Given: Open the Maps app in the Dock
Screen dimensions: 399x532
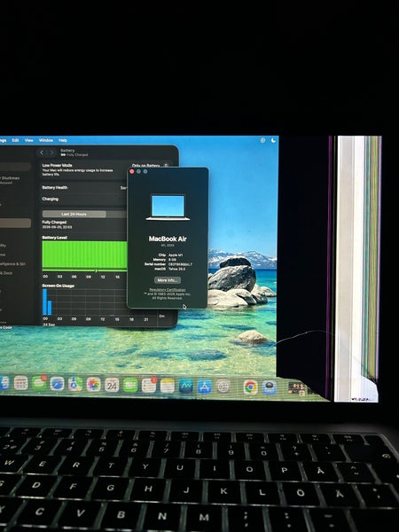Looking at the screenshot, I should [x=75, y=385].
